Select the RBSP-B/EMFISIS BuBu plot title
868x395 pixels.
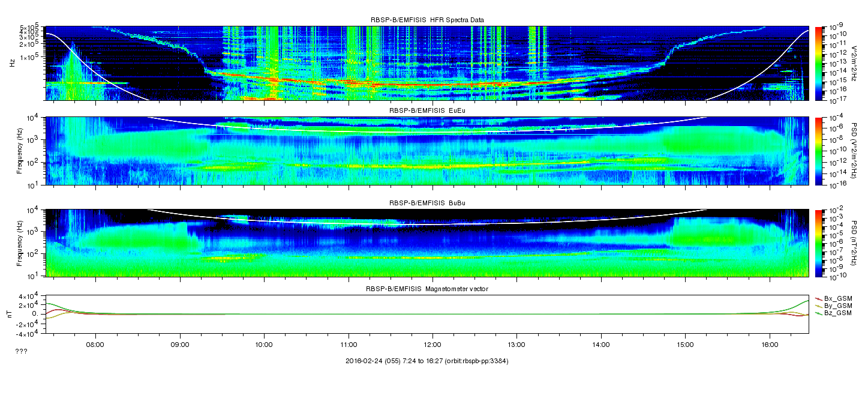(x=427, y=204)
